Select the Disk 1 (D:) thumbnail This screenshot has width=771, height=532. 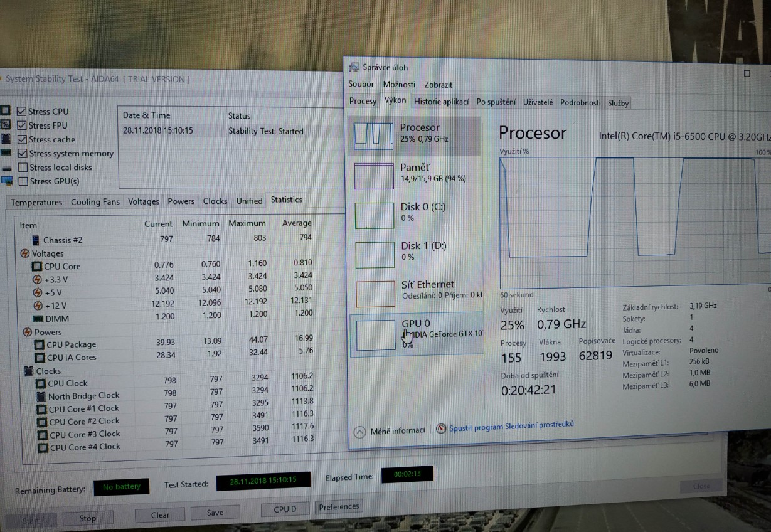click(x=375, y=254)
